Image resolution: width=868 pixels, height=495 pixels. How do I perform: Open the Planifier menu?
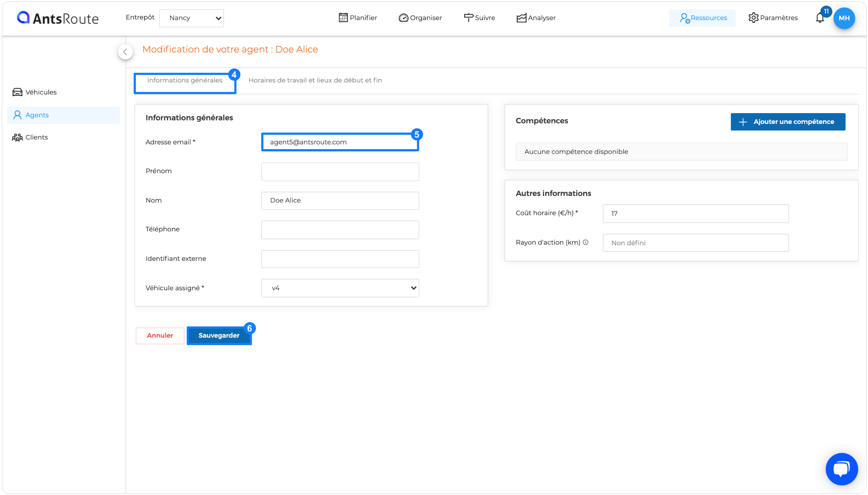click(x=358, y=18)
